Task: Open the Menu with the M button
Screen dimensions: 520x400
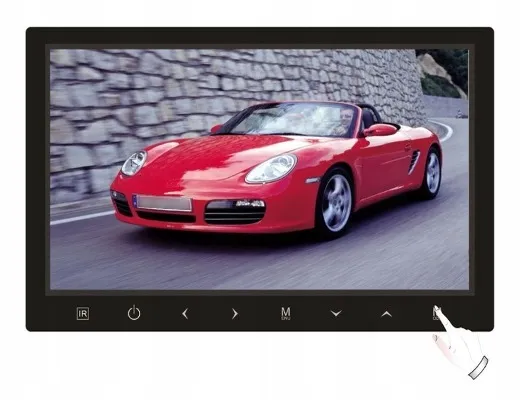Action: tap(286, 314)
